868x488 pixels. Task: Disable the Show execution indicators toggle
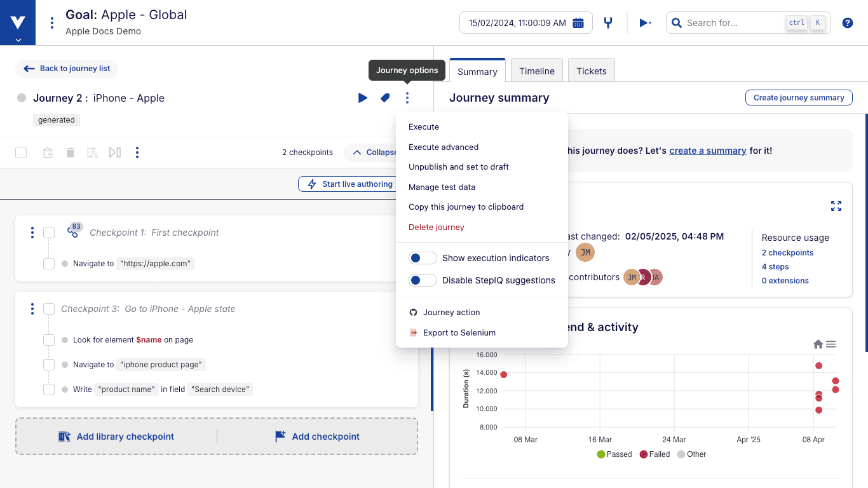coord(423,258)
